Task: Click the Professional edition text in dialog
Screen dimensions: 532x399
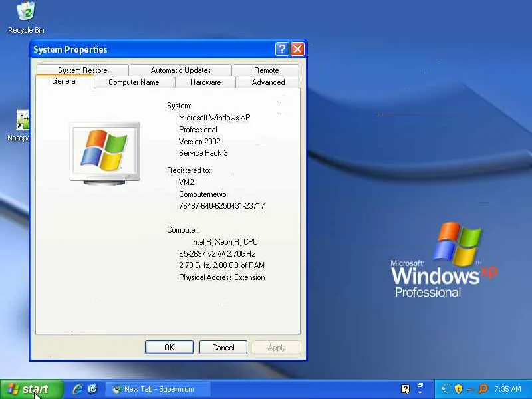Action: coord(198,130)
